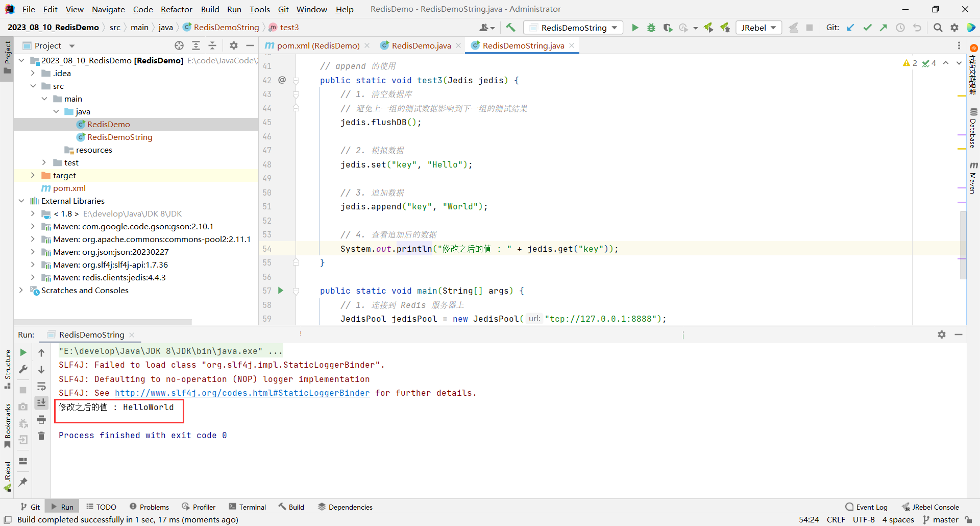Push commits with the green Git arrow
Image resolution: width=980 pixels, height=526 pixels.
(x=884, y=28)
